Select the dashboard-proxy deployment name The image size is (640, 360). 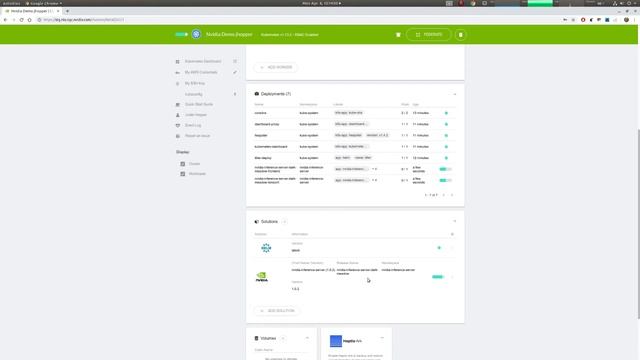pos(267,124)
